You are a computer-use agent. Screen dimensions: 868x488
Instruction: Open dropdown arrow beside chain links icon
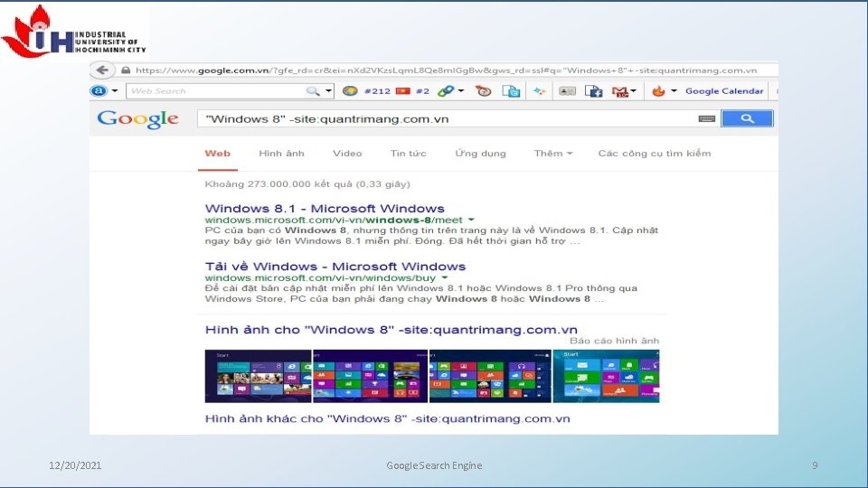point(460,90)
